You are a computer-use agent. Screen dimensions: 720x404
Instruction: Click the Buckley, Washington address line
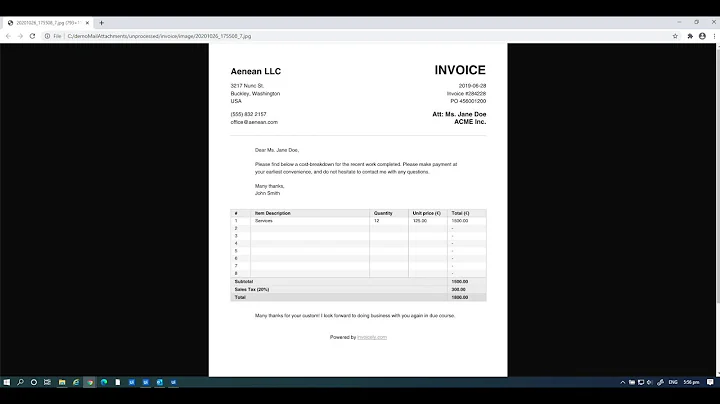click(255, 93)
